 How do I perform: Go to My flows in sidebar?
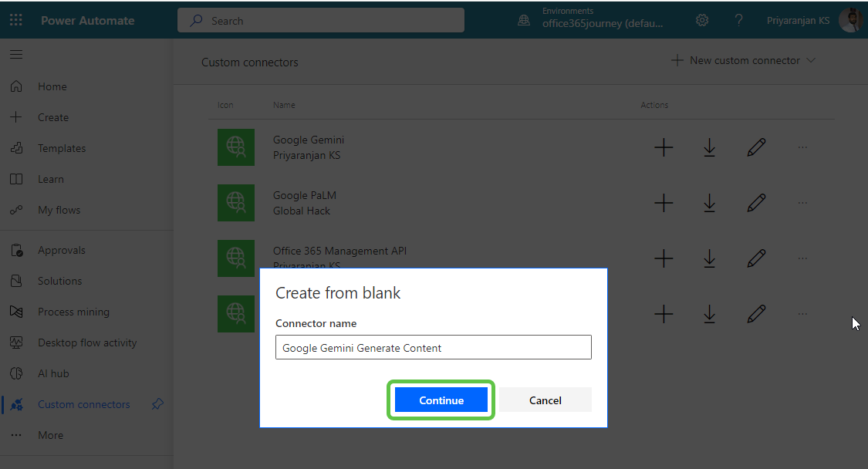[x=59, y=210]
